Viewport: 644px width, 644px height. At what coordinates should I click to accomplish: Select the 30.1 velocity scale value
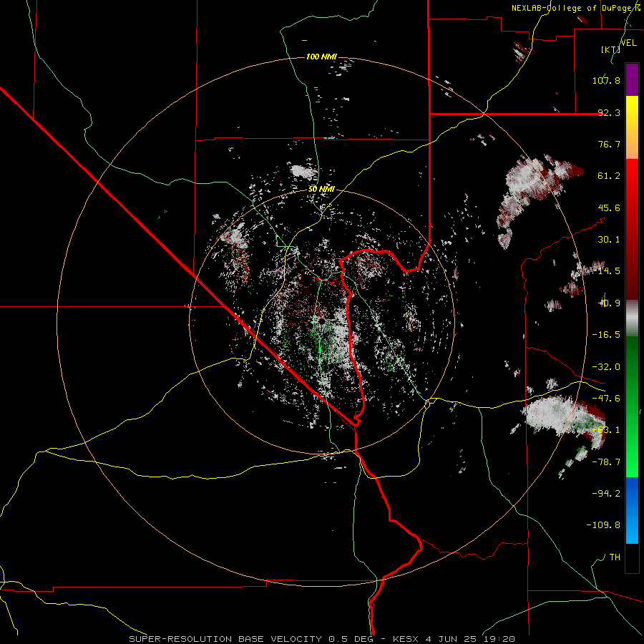(x=609, y=240)
